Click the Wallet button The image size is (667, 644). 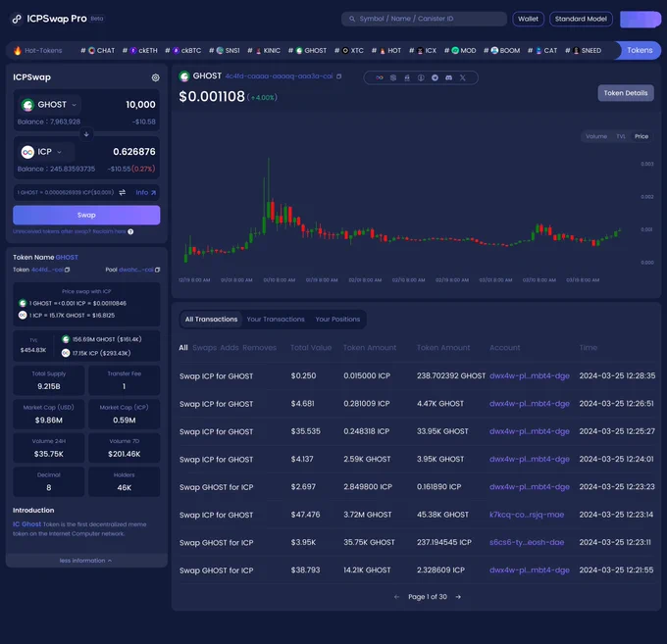click(x=528, y=19)
